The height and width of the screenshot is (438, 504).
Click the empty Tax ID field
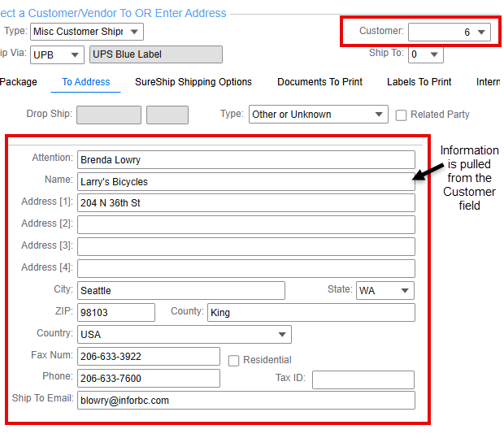coord(363,379)
